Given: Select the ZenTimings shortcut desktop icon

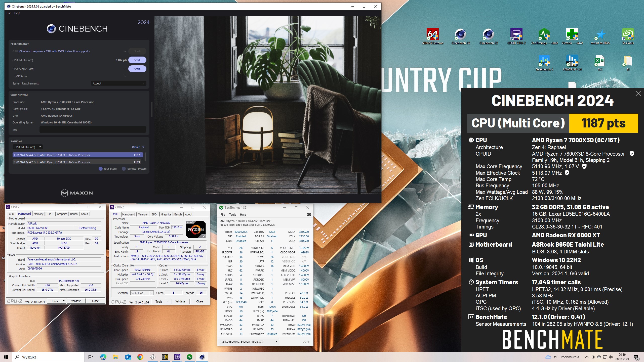Looking at the screenshot, I should [x=544, y=36].
